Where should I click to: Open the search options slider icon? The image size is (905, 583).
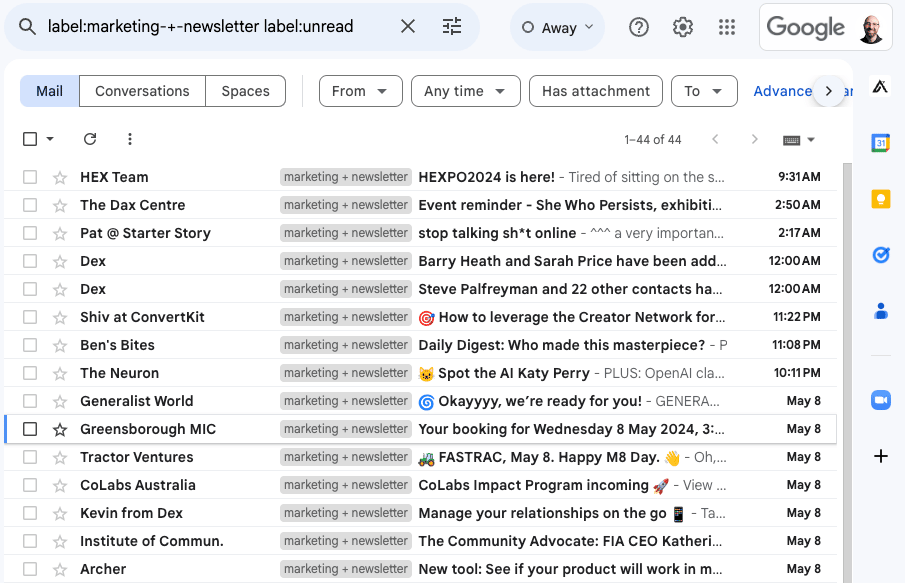(452, 27)
